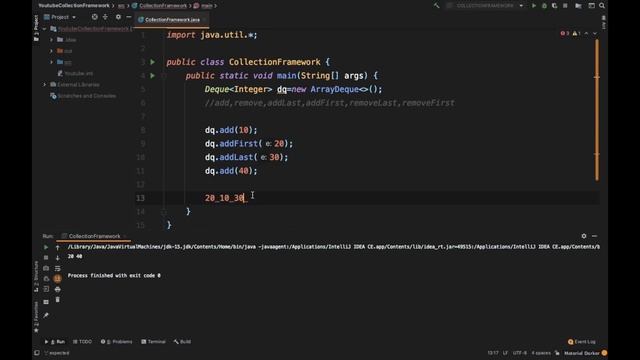640x360 pixels.
Task: Open the Run tool window button
Action: (55, 342)
